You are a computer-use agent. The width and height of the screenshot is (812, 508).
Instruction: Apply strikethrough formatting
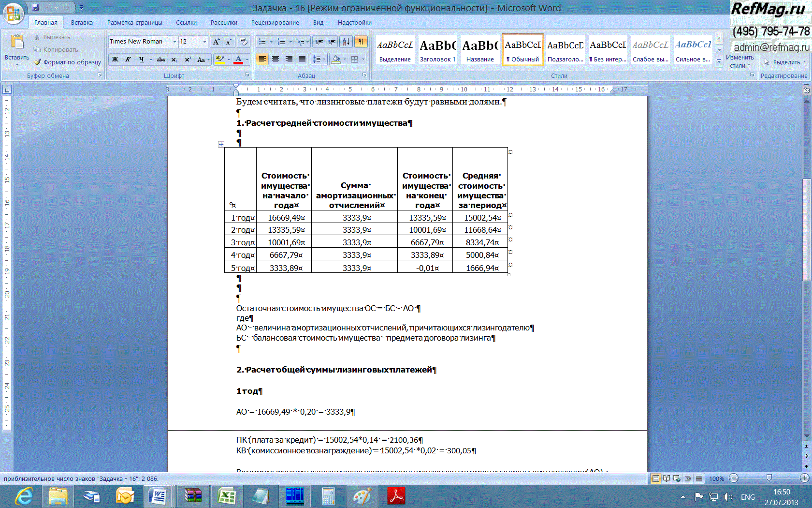click(161, 60)
